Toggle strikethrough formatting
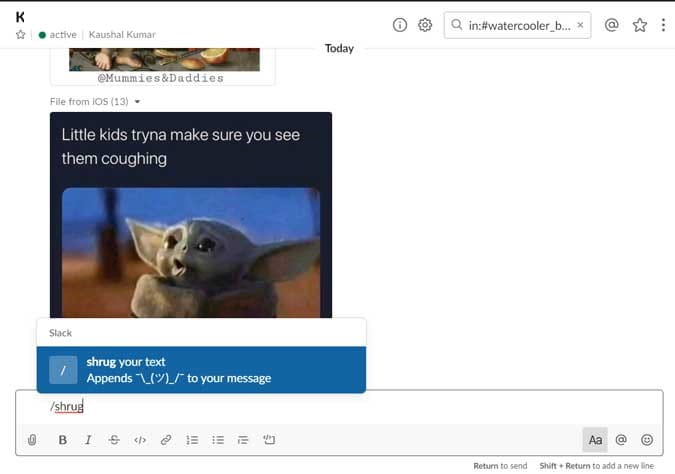The image size is (675, 474). tap(114, 440)
